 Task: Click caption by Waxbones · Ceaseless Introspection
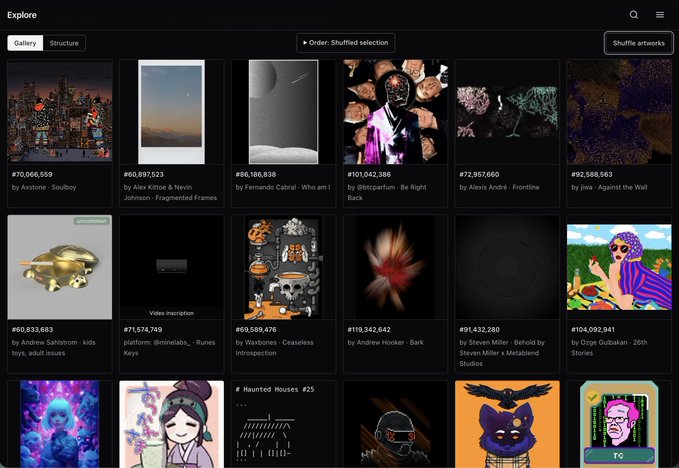click(275, 348)
